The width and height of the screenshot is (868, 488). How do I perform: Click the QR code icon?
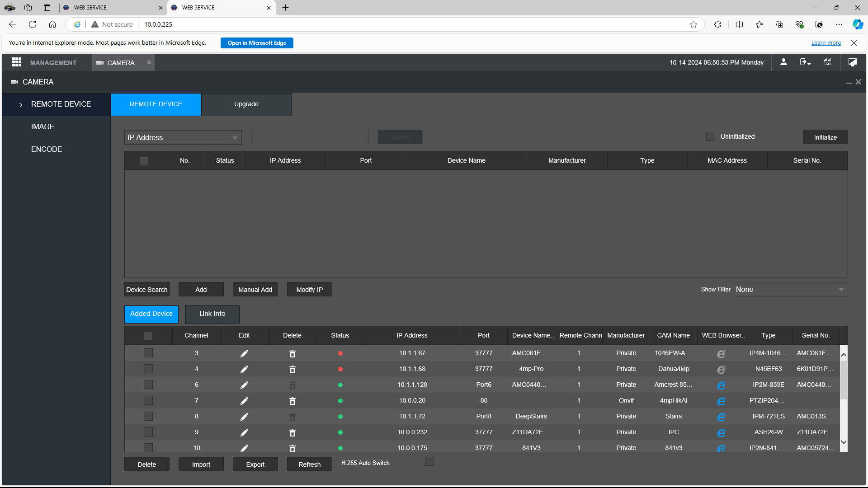click(x=827, y=62)
